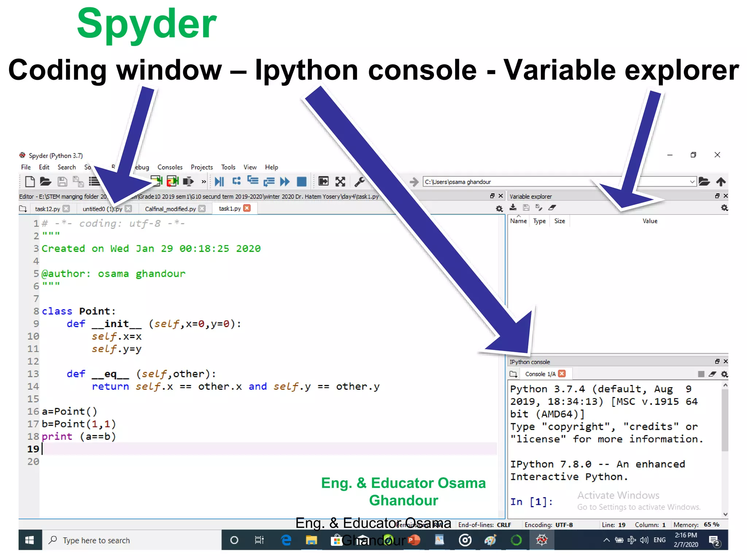Open the Edit menu
Image resolution: width=747 pixels, height=560 pixels.
point(44,167)
